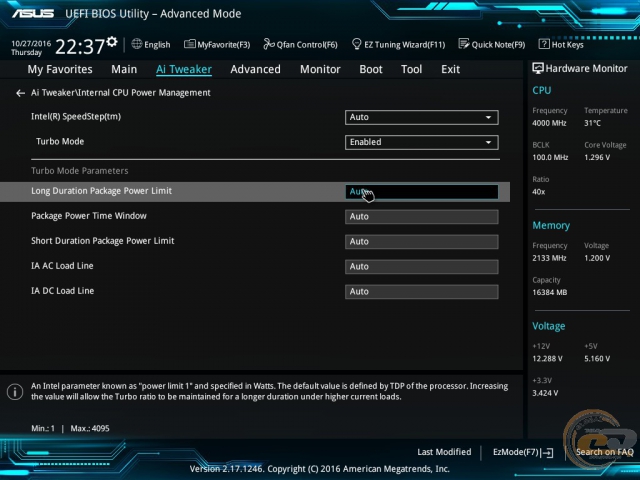Screen dimensions: 640x480
Task: Click the Hot Keys question mark icon
Action: click(544, 44)
